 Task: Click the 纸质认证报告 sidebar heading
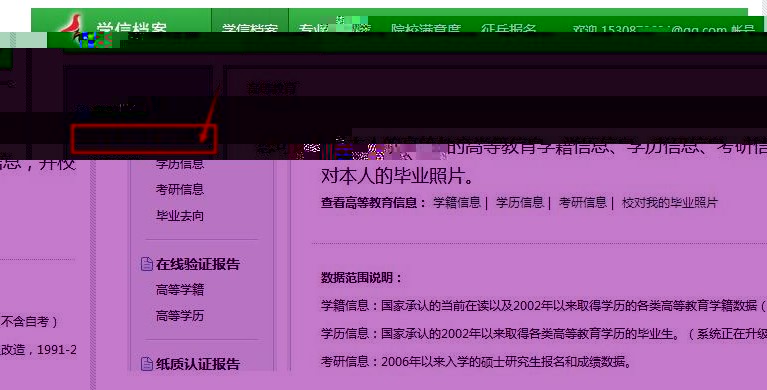(x=198, y=364)
